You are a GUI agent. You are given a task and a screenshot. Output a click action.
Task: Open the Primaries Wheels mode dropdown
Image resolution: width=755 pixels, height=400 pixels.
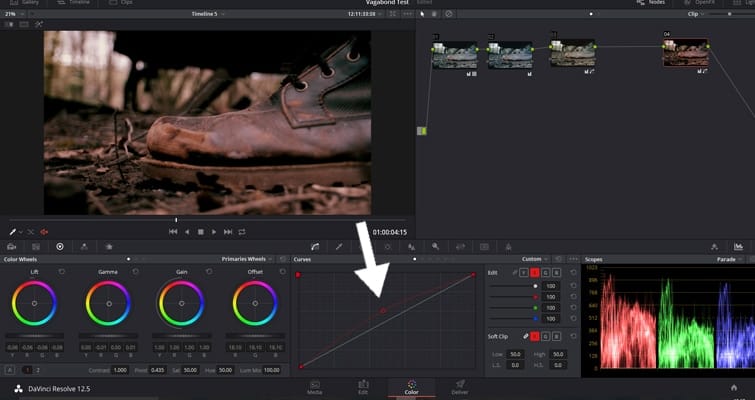pos(246,259)
